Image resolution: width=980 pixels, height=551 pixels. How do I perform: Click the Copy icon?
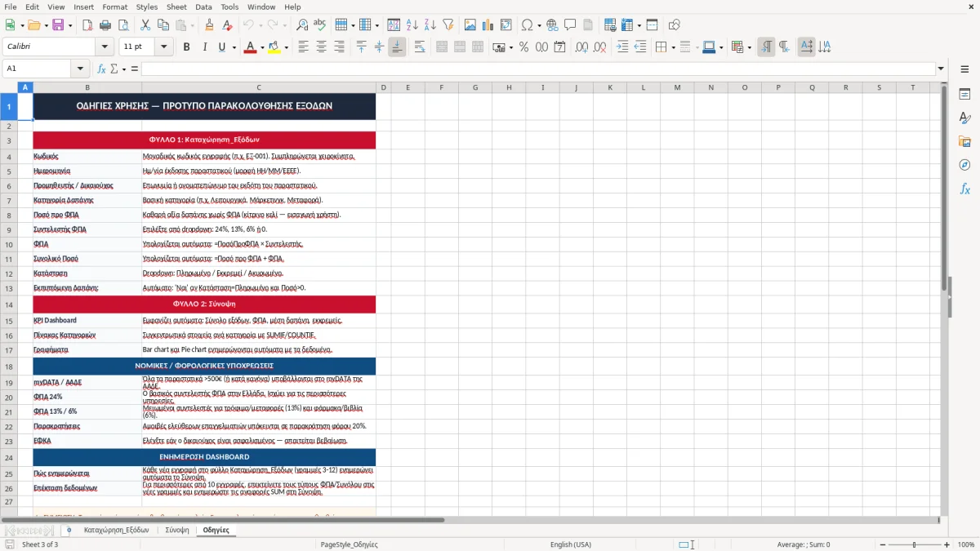point(162,25)
